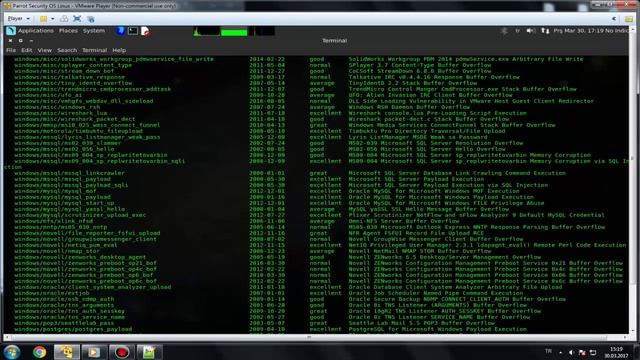Click the red record button taskbar icon
Screen dimensions: 640x360
click(x=121, y=352)
